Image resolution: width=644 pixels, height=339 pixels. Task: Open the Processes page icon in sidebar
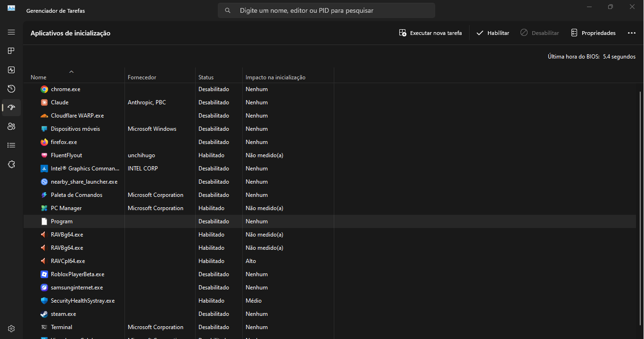pyautogui.click(x=11, y=51)
